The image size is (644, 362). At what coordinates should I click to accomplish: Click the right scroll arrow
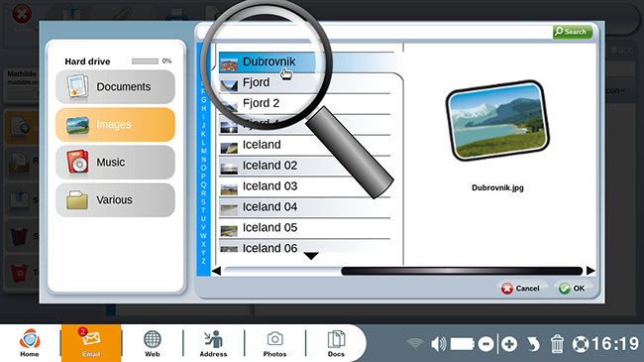[x=590, y=271]
